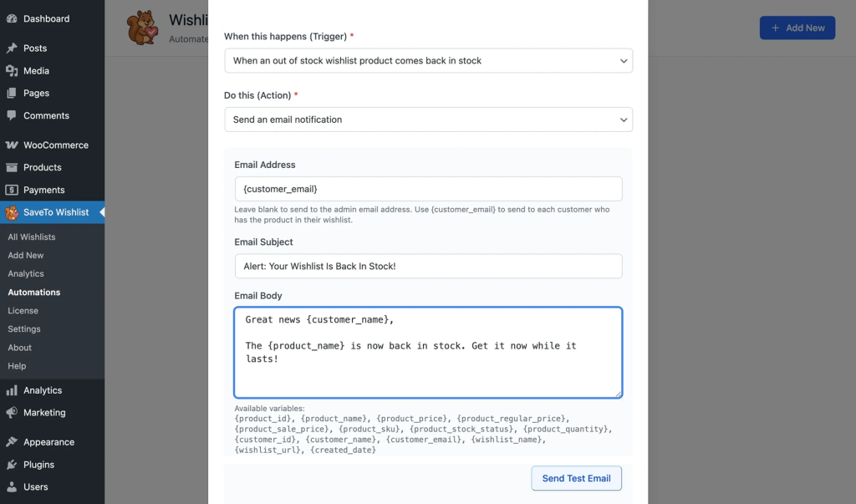This screenshot has width=856, height=504.
Task: Expand the Action dropdown showing email notification
Action: point(428,120)
